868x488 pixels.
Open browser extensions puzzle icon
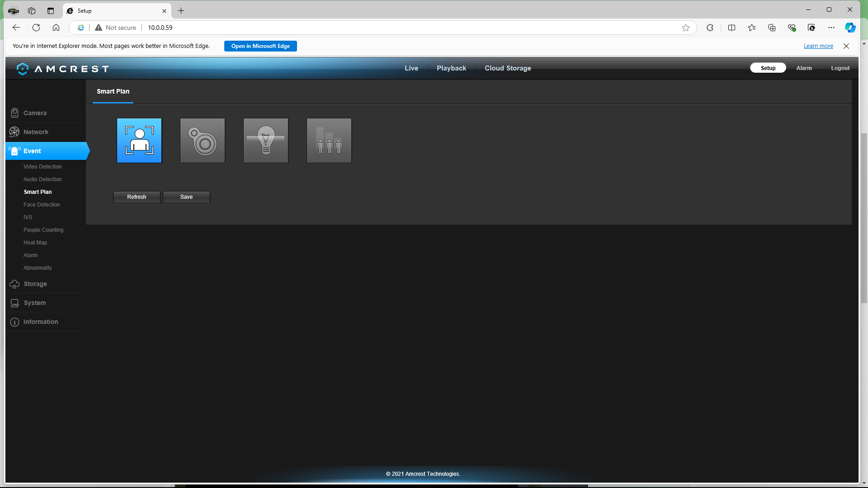coord(710,28)
